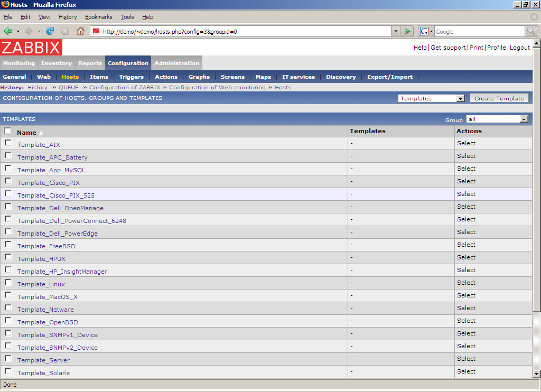
Task: Check the Template_APC_Battery checkbox
Action: [x=8, y=156]
